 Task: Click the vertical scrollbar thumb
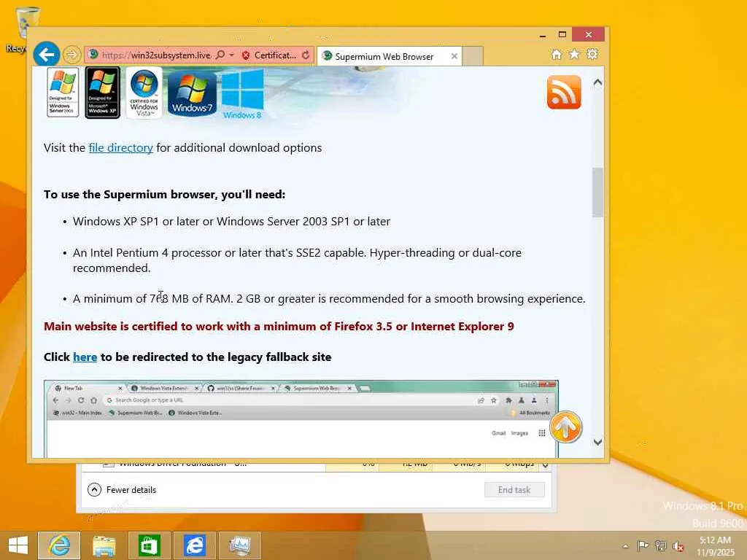point(598,192)
